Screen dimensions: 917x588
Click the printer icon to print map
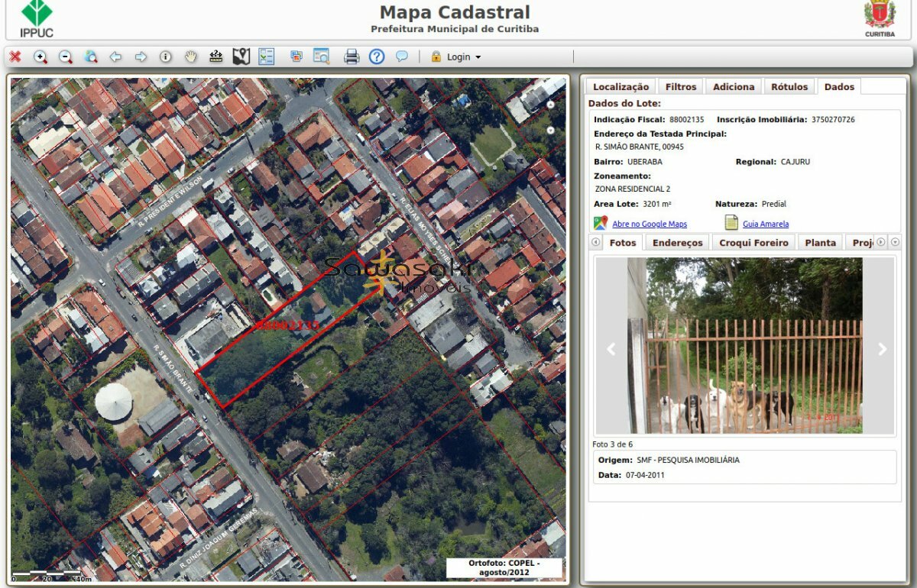point(352,57)
